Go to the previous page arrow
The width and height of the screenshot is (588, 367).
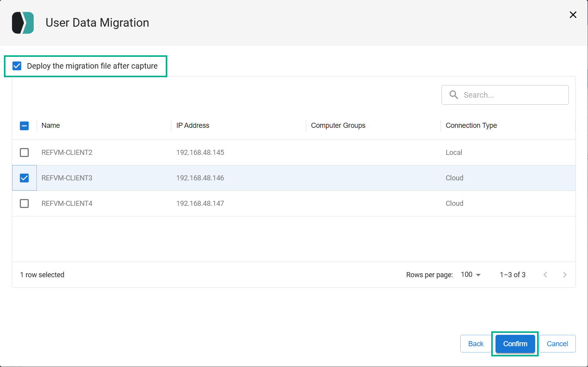click(x=545, y=275)
